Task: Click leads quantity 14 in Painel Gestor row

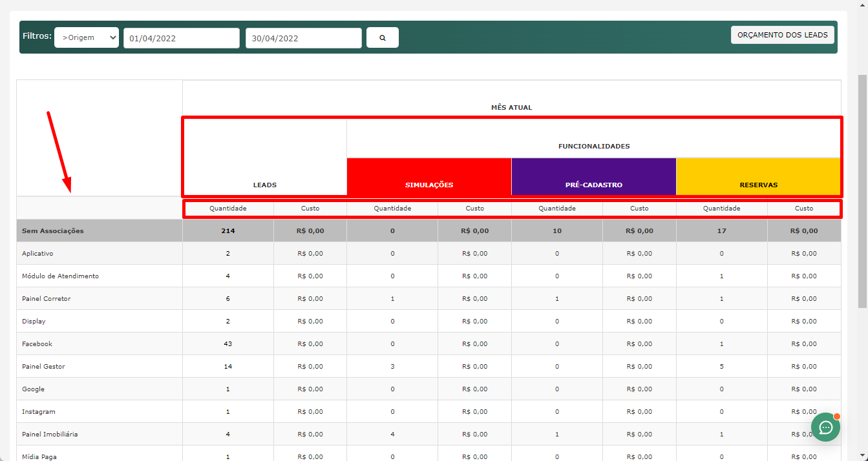Action: click(x=228, y=366)
